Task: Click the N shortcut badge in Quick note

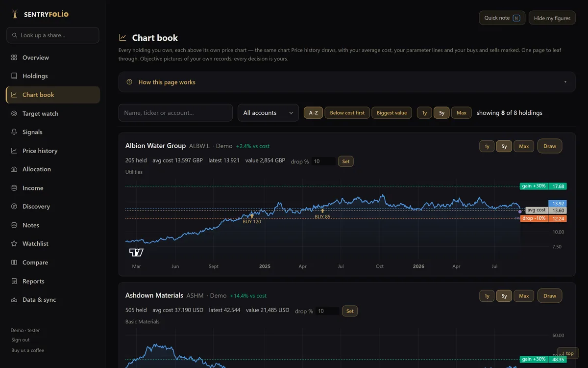Action: (516, 18)
